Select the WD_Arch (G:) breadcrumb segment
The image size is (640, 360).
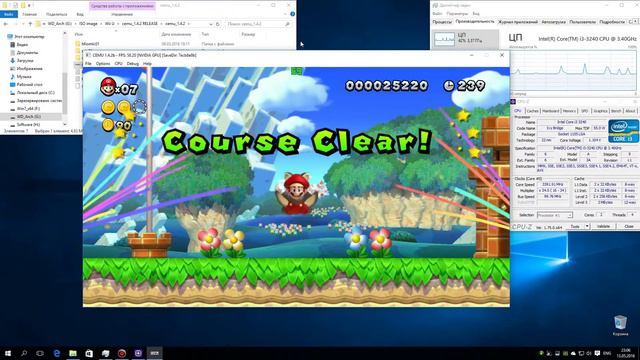click(x=60, y=24)
